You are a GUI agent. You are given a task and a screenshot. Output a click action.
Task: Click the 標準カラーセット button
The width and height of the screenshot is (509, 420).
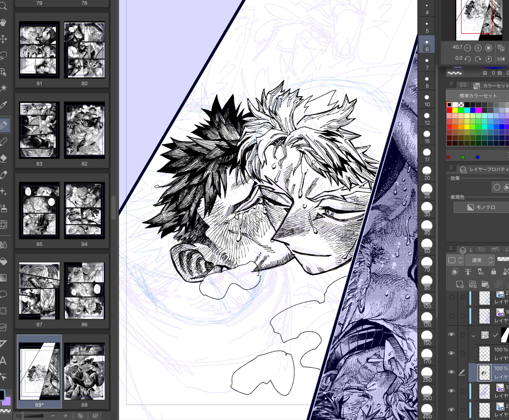coord(478,96)
